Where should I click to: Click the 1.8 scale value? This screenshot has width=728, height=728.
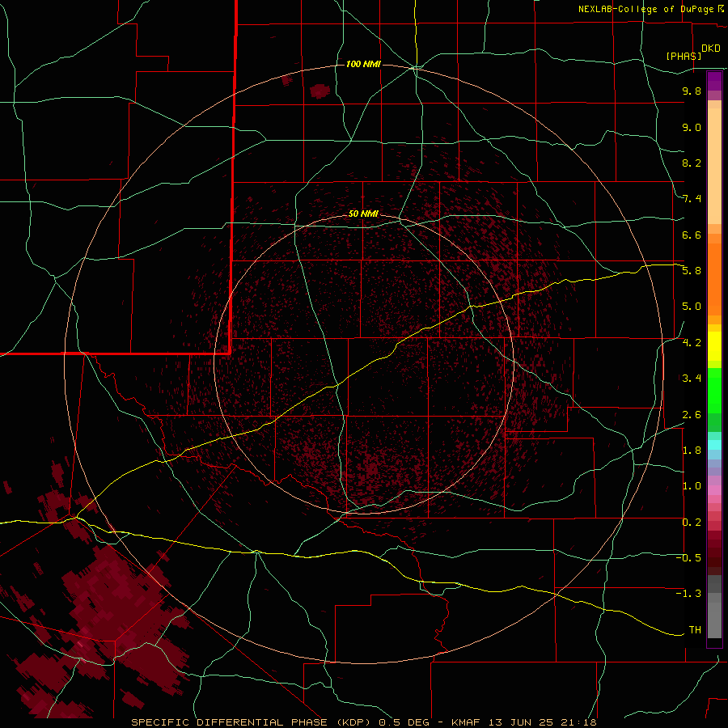(x=692, y=451)
